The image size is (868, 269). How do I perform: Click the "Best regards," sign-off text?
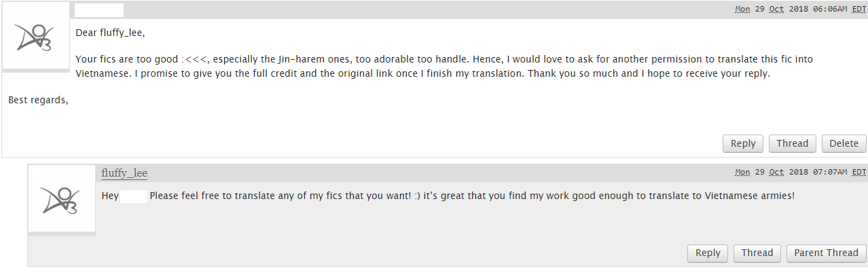(x=39, y=101)
